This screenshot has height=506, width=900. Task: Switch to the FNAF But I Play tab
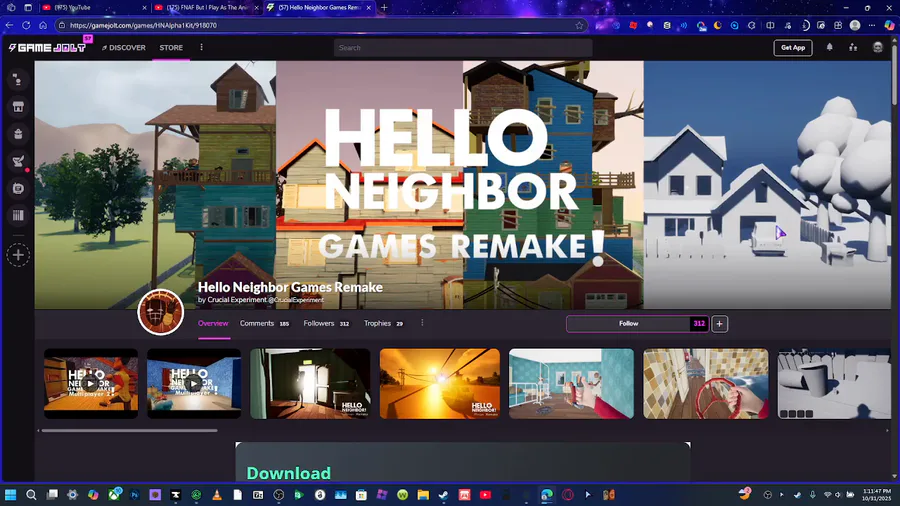coord(205,7)
